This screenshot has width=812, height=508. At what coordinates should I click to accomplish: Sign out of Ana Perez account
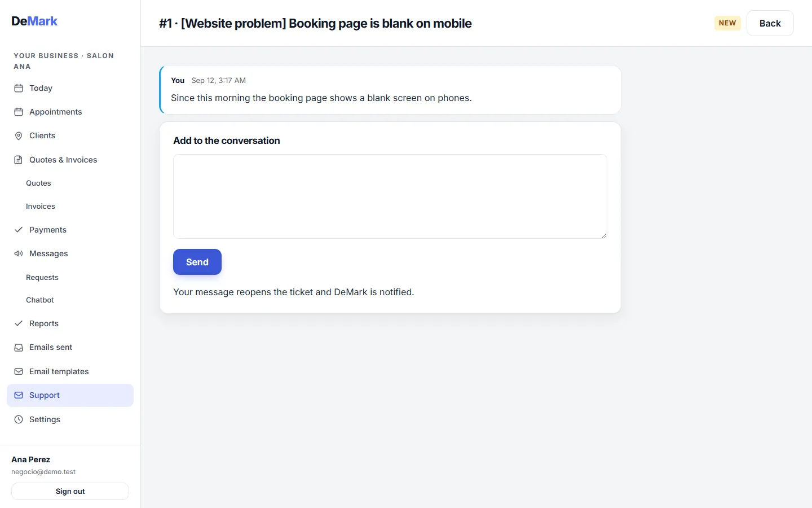pos(70,491)
